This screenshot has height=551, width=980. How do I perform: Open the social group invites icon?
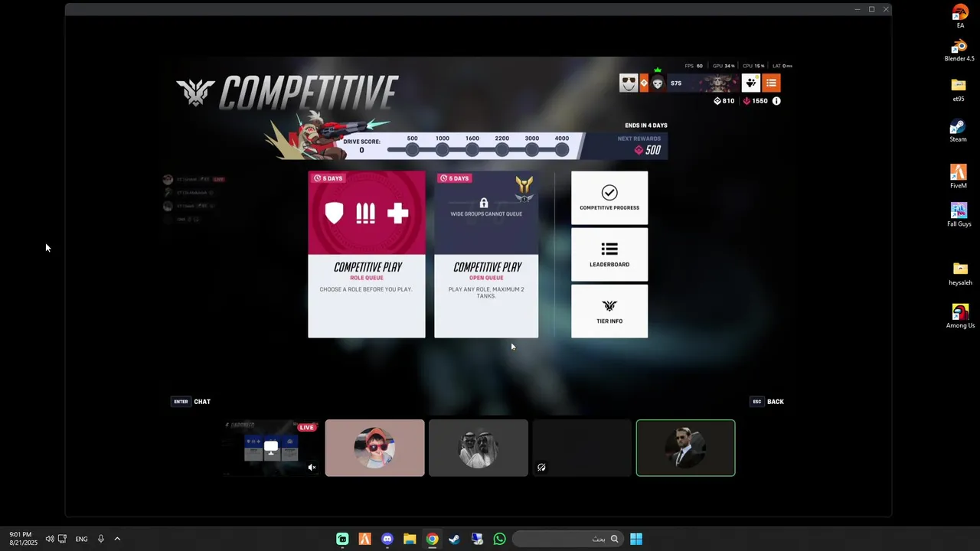751,83
